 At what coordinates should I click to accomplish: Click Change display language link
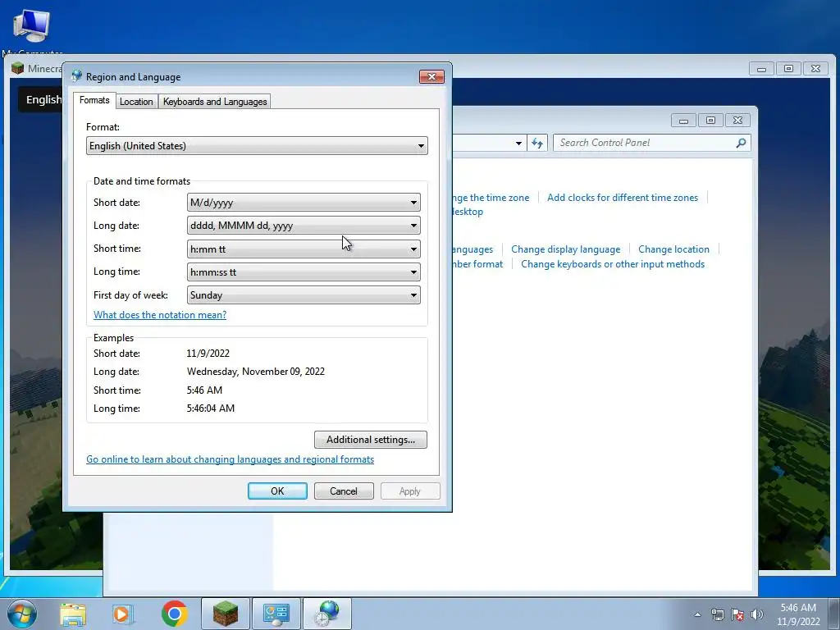click(x=566, y=249)
